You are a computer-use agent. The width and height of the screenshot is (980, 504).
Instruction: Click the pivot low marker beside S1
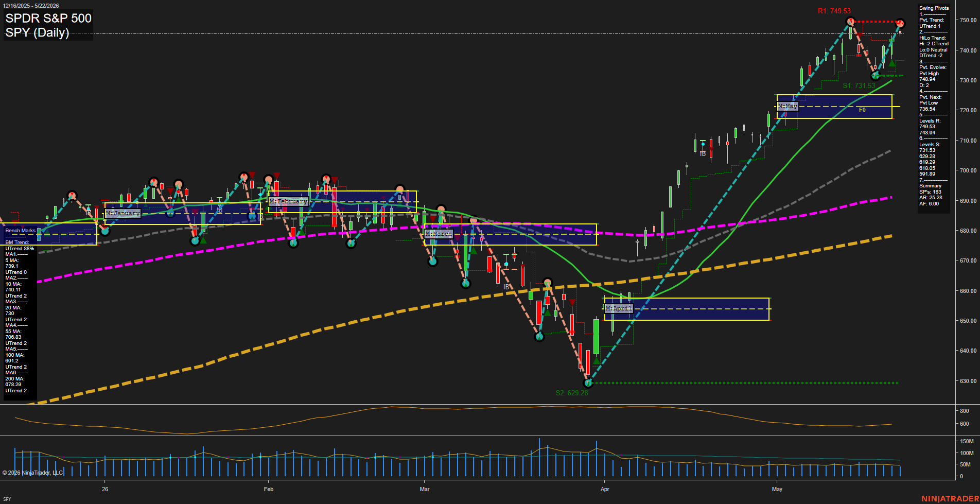(x=875, y=76)
